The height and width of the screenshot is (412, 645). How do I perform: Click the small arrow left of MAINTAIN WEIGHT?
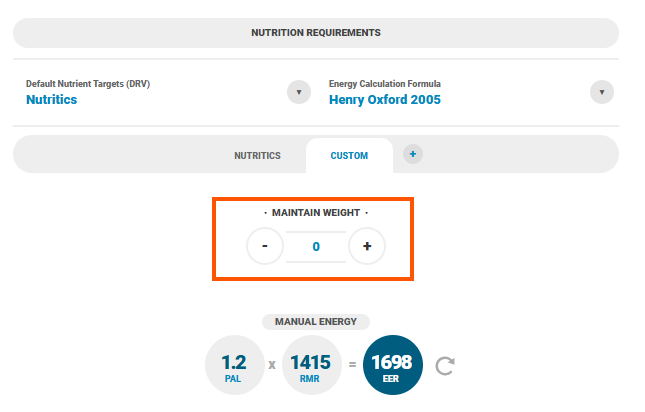(x=265, y=213)
